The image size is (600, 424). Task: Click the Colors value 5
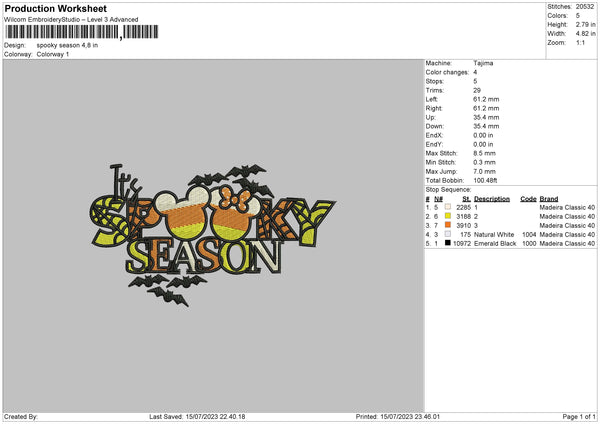(x=578, y=16)
